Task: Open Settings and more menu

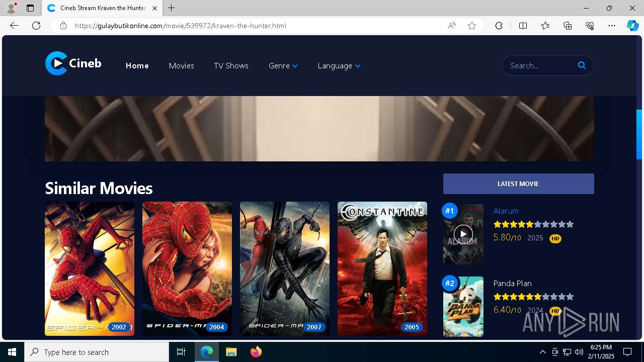Action: 612,26
